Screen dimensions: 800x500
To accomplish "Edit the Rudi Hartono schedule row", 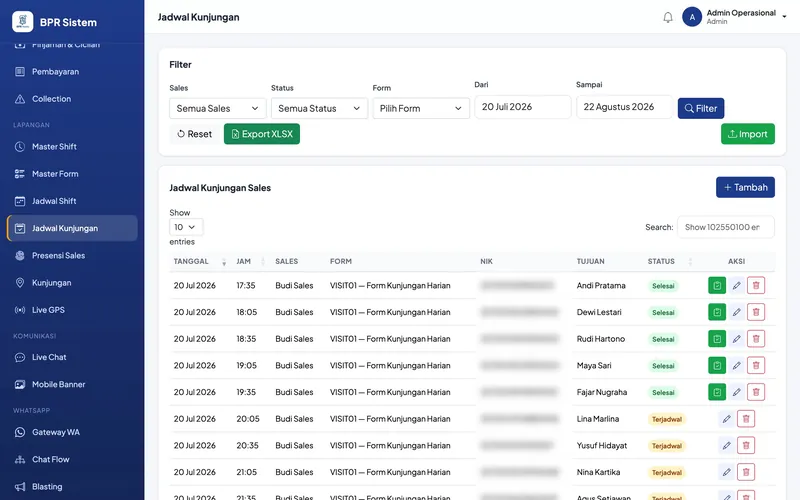I will pyautogui.click(x=736, y=338).
